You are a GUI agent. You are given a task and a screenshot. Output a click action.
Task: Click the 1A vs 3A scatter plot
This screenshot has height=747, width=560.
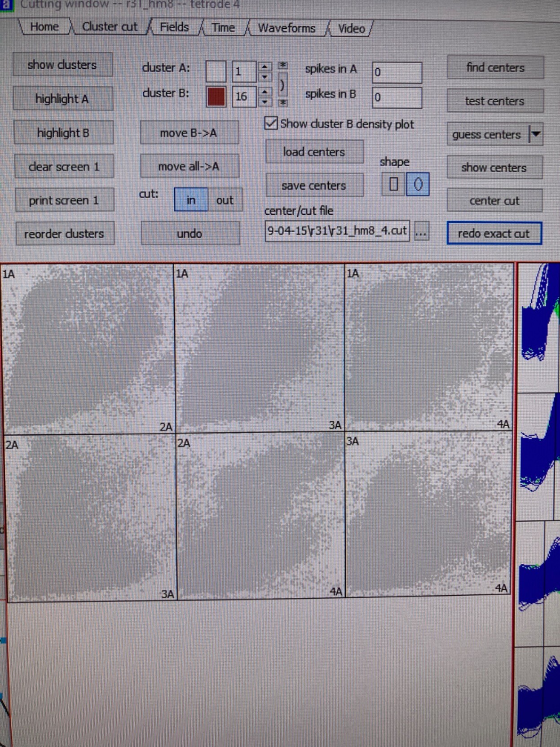click(260, 348)
